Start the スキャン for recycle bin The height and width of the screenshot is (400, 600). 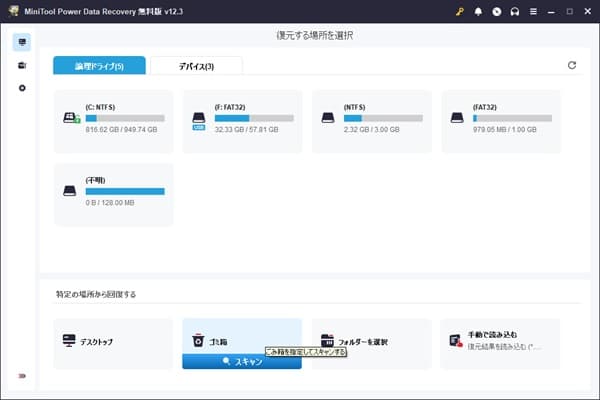(x=242, y=361)
